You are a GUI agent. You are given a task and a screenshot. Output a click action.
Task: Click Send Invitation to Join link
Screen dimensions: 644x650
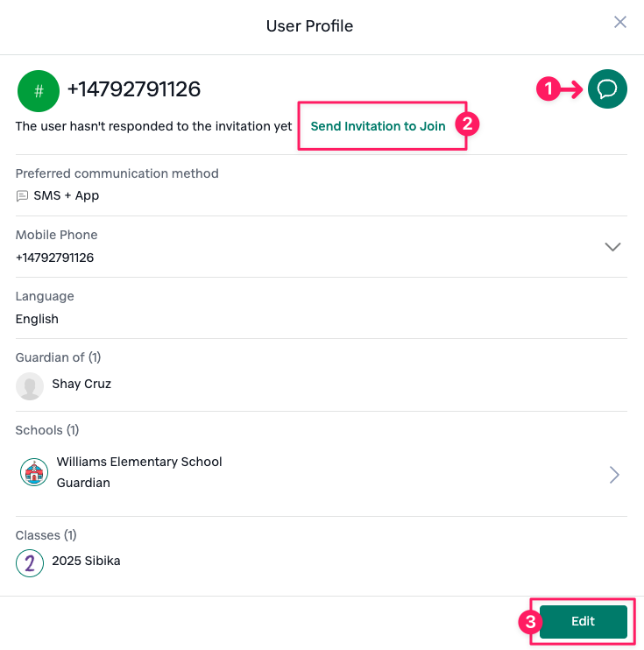click(x=378, y=126)
